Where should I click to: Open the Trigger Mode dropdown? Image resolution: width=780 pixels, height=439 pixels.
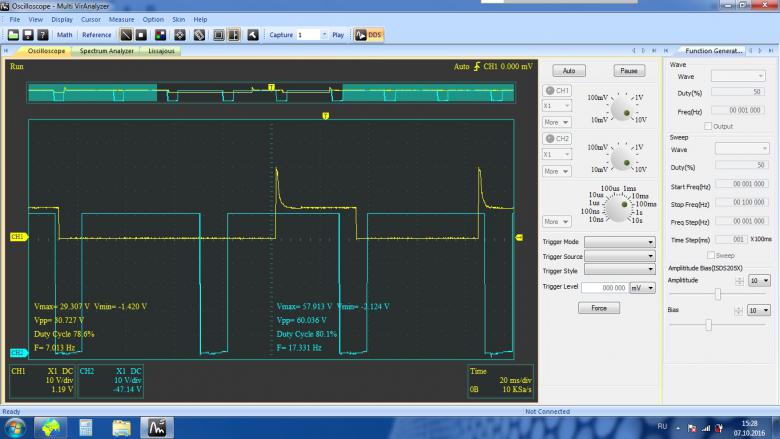(x=619, y=242)
